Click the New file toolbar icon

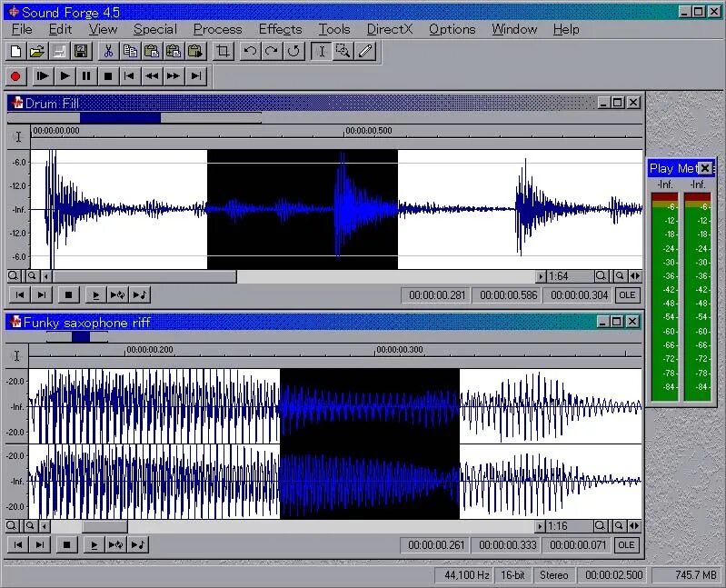click(15, 51)
